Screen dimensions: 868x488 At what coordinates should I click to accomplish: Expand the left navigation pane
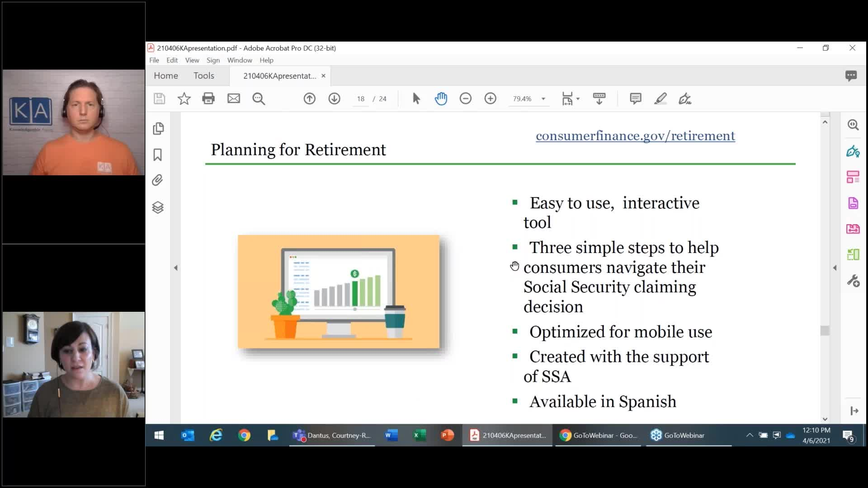[176, 268]
